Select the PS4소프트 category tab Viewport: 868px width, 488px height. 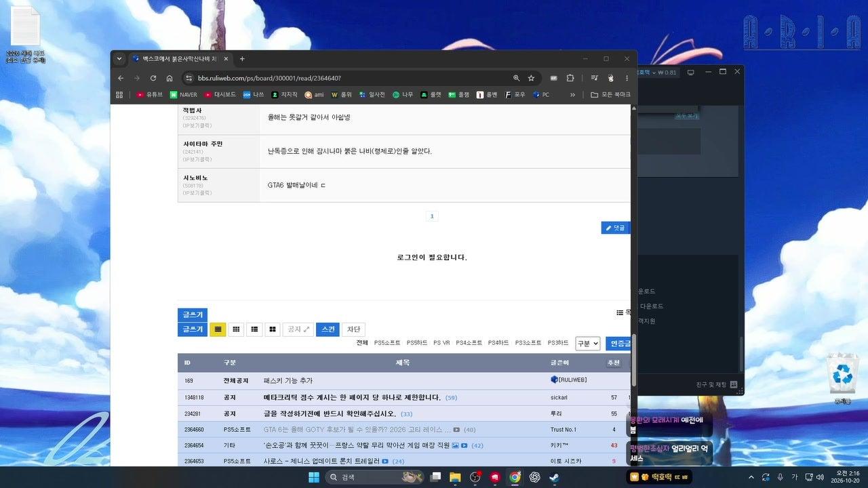[x=469, y=343]
